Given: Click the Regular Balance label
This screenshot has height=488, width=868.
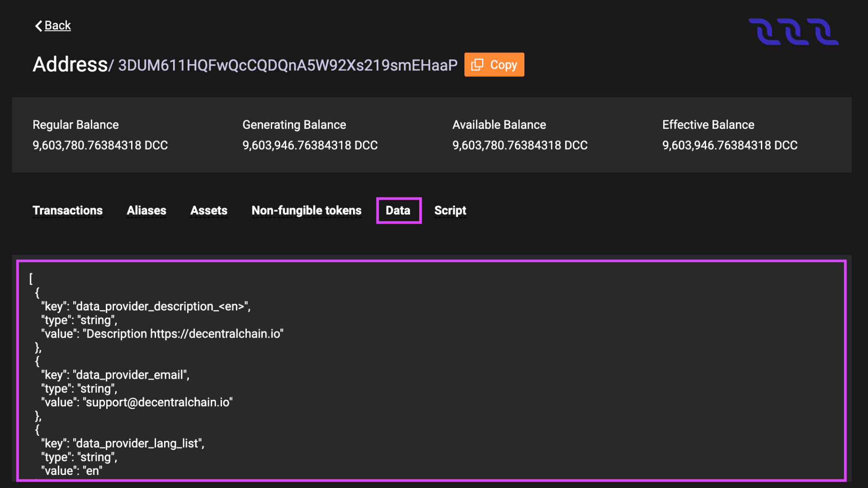Looking at the screenshot, I should (75, 125).
